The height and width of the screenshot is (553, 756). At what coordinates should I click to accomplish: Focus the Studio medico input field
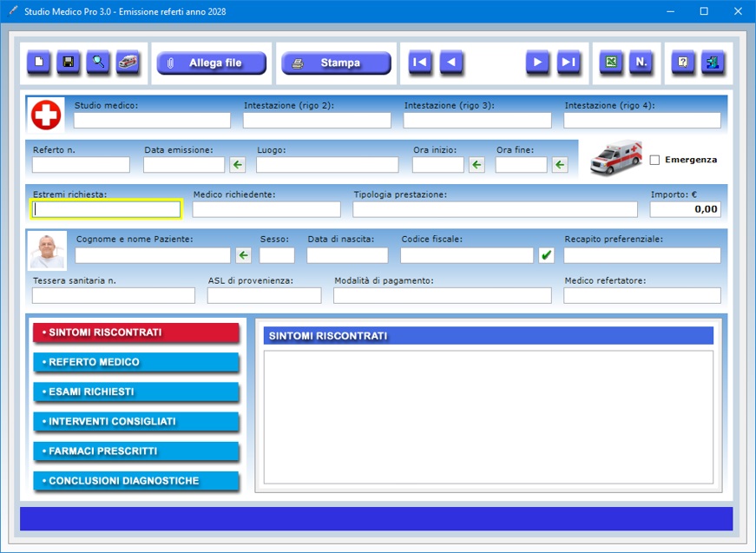152,120
